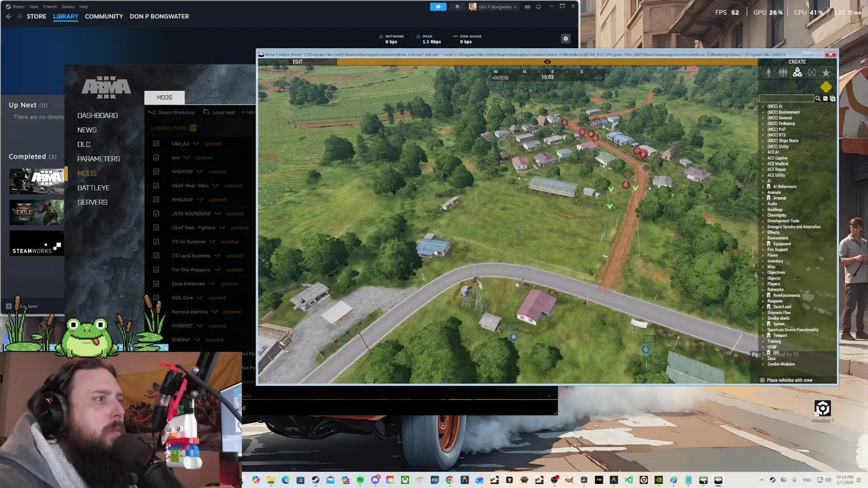Select the Groups create mode icon
This screenshot has width=868, height=488.
pyautogui.click(x=783, y=73)
